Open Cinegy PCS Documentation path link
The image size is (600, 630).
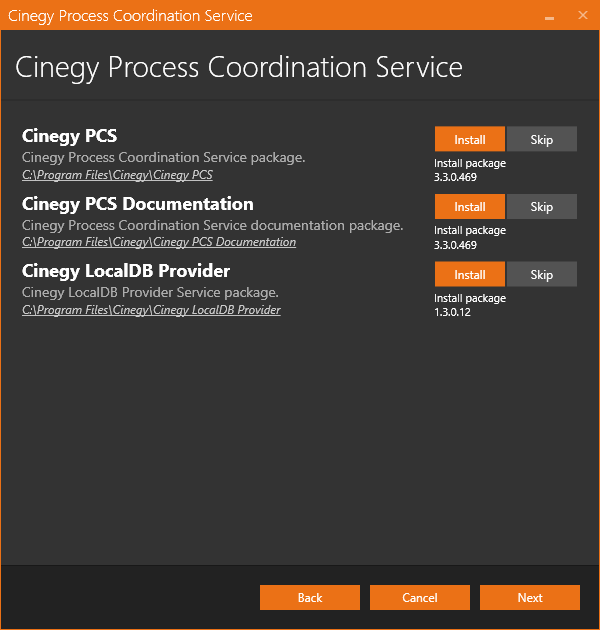[x=159, y=242]
